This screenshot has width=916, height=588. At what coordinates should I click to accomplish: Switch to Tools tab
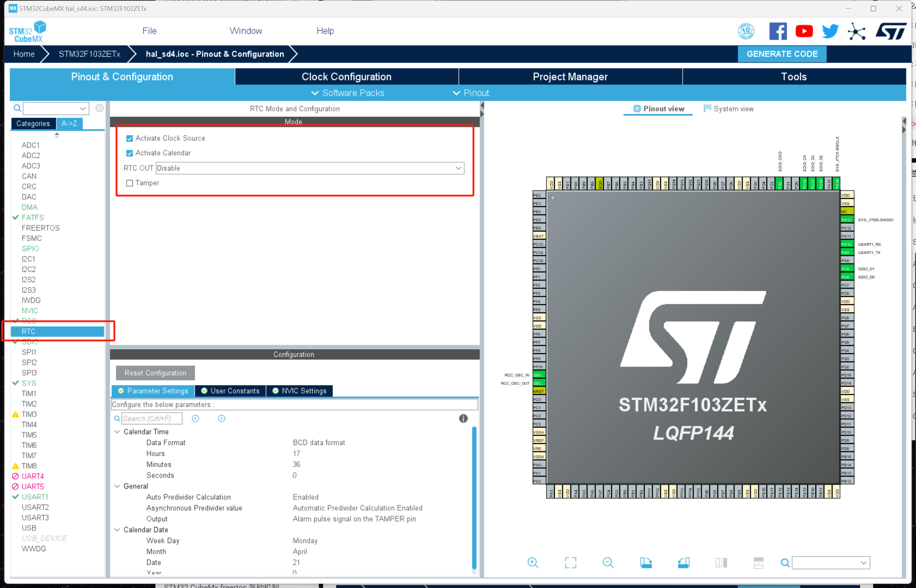[794, 76]
